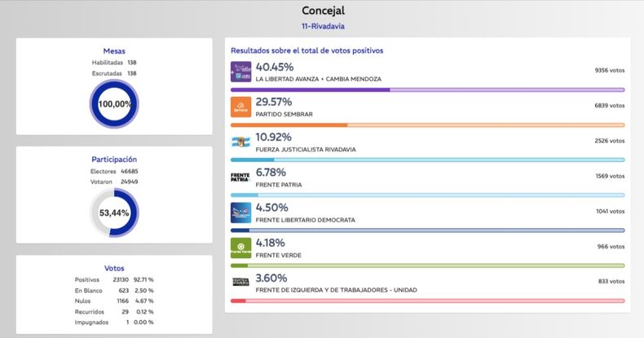The height and width of the screenshot is (338, 644).
Task: Click the Fuerza Justicialista Rivadavia flag logo
Action: (240, 142)
